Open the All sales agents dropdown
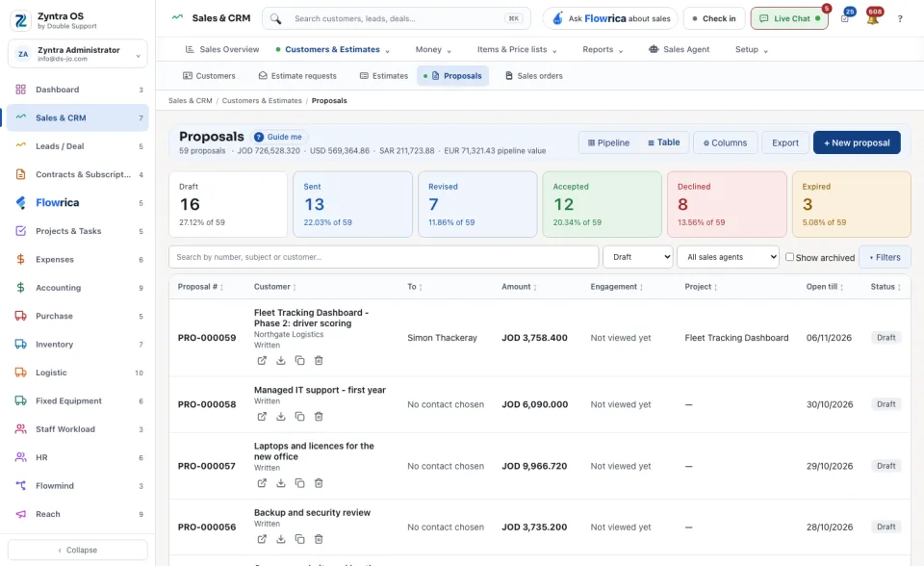Screen dimensions: 924x566 [x=729, y=257]
